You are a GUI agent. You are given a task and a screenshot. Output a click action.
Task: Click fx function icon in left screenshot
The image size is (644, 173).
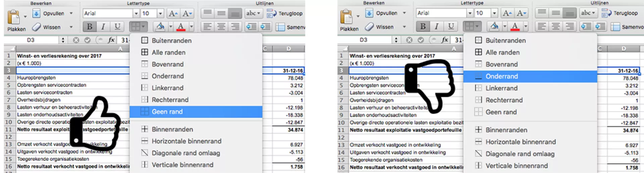[111, 40]
